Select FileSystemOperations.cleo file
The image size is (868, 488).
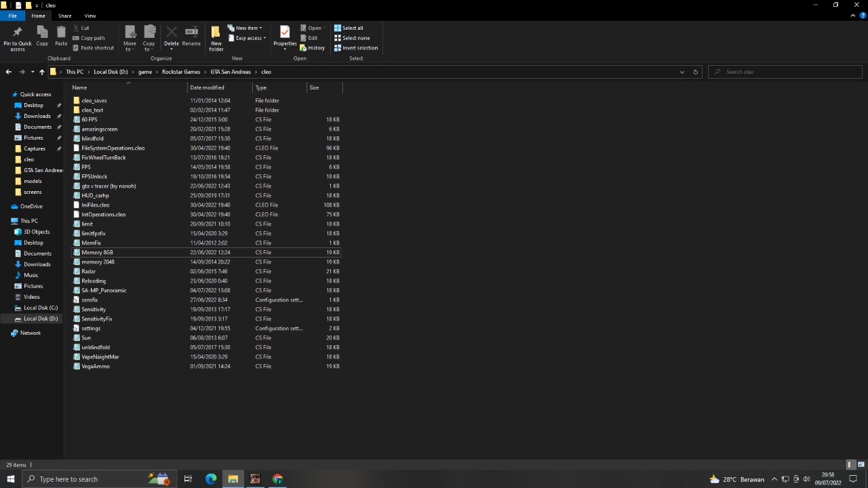206,148
